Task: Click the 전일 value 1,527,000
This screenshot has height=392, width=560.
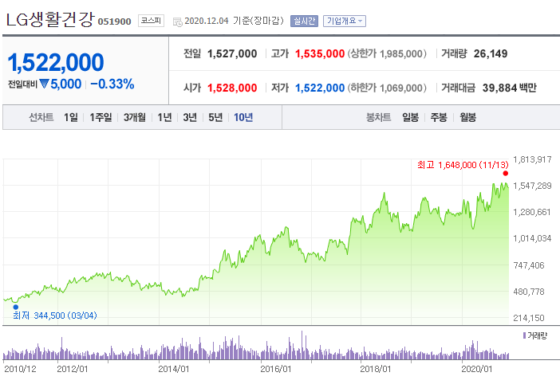Action: click(232, 53)
